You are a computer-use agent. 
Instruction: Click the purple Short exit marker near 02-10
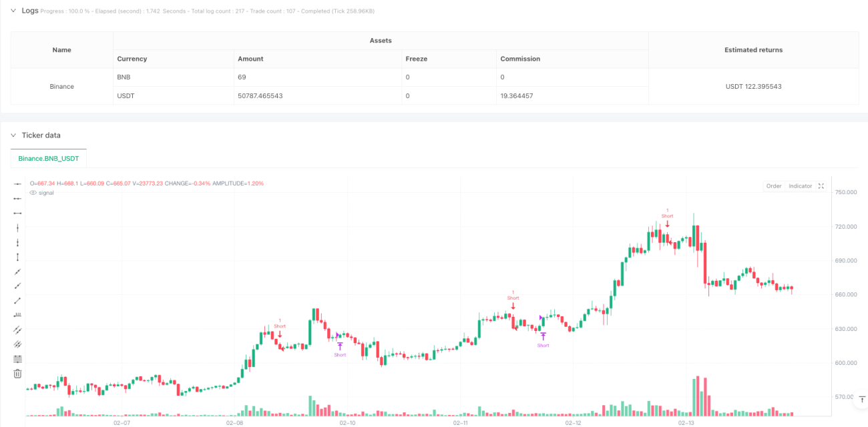pos(340,349)
